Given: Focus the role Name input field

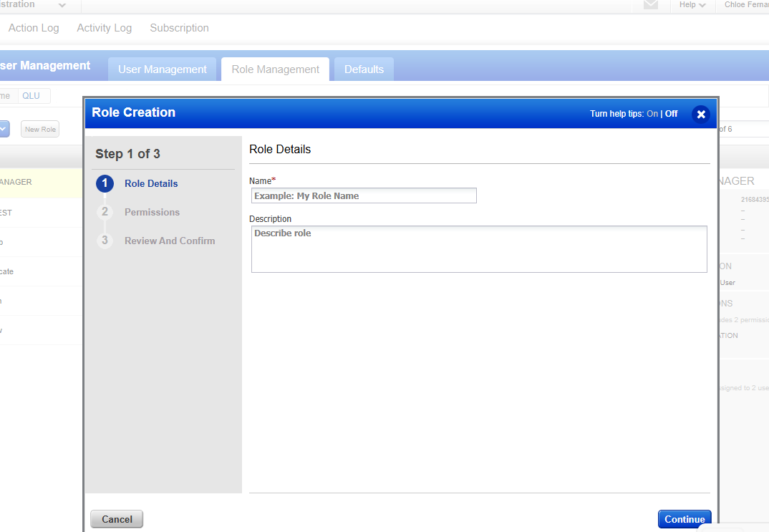Looking at the screenshot, I should (x=364, y=195).
